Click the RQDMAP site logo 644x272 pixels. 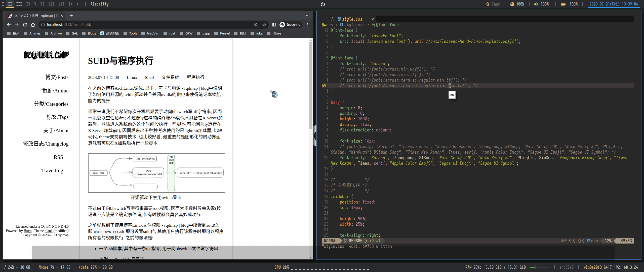point(46,55)
